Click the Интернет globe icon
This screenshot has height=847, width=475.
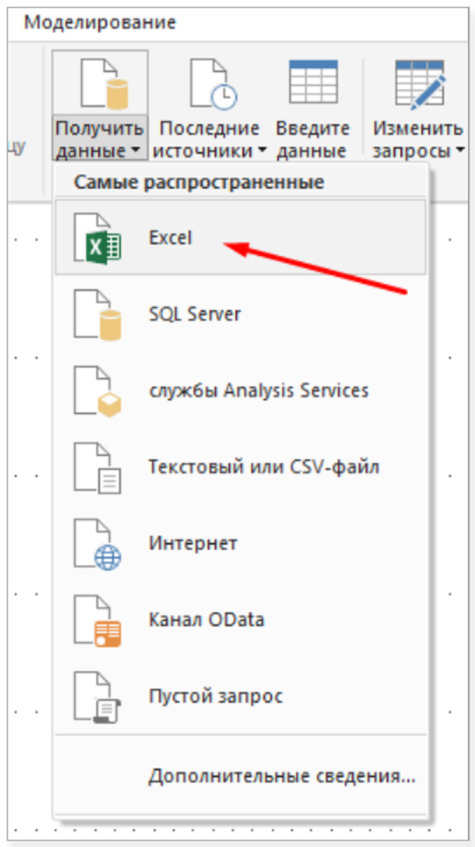pyautogui.click(x=97, y=544)
